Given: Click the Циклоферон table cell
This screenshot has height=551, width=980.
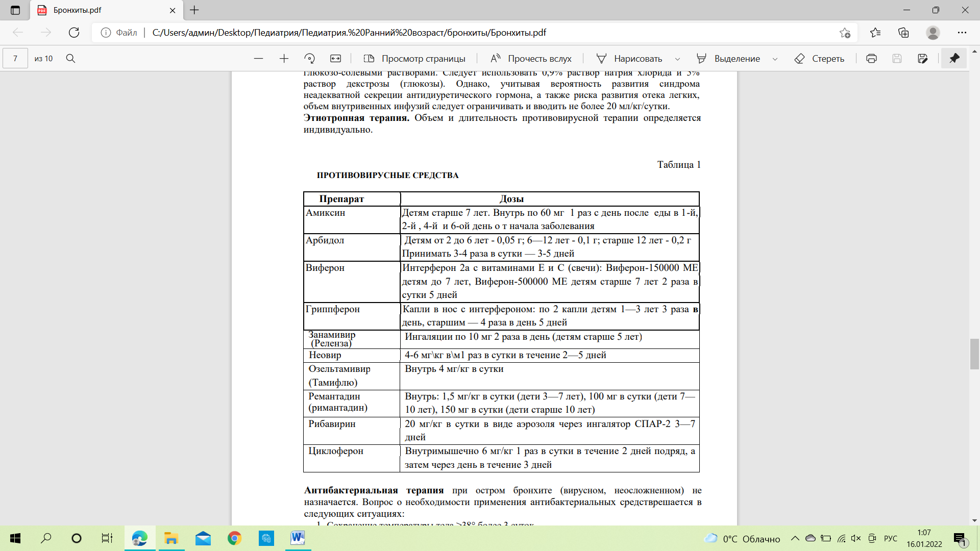Looking at the screenshot, I should click(352, 458).
